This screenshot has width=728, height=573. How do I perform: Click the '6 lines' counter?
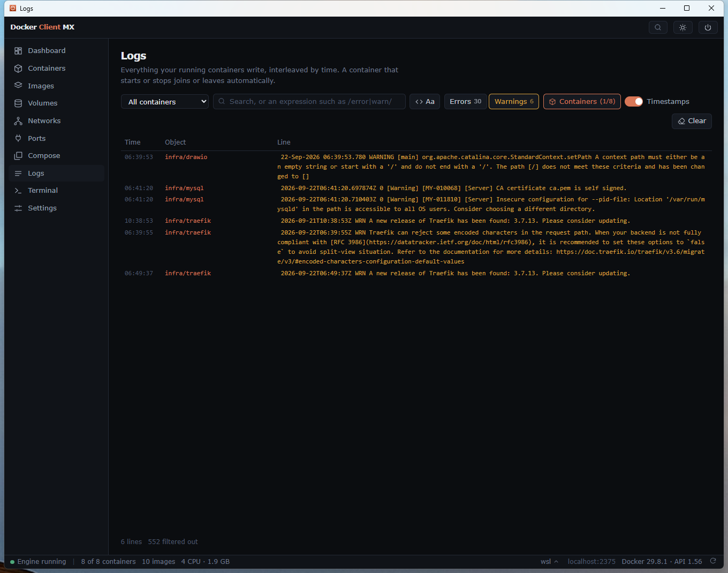click(131, 542)
